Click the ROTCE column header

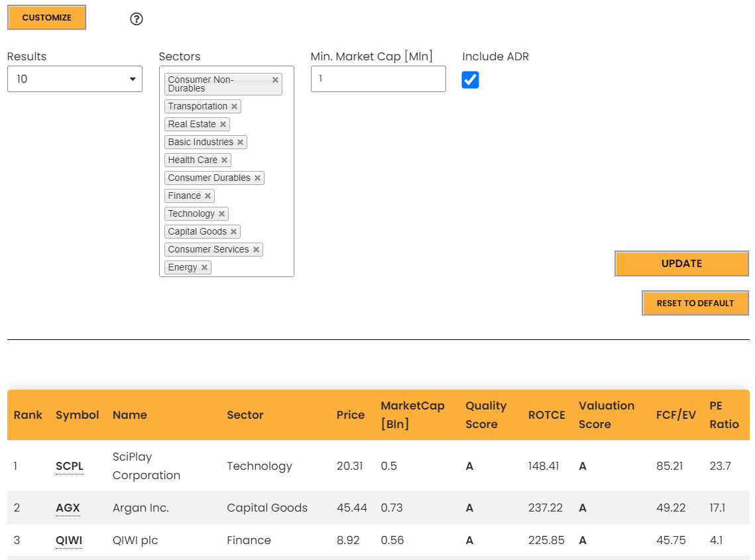[546, 415]
